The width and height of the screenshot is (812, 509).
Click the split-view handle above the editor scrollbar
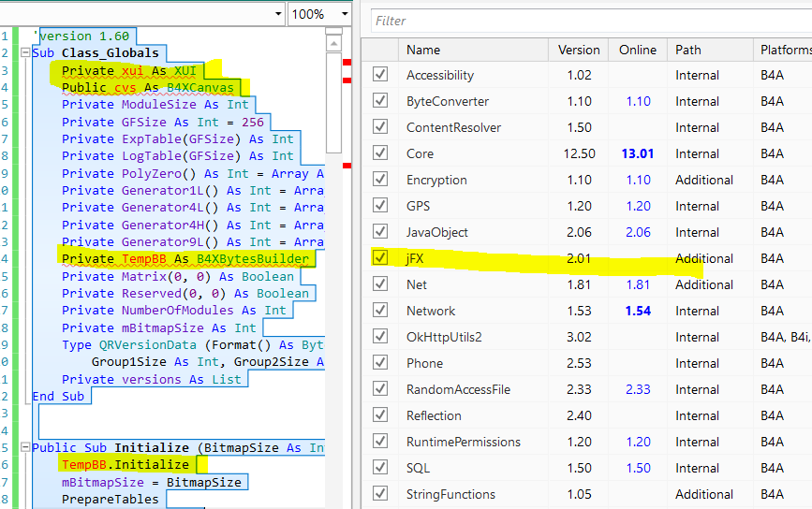(x=333, y=33)
